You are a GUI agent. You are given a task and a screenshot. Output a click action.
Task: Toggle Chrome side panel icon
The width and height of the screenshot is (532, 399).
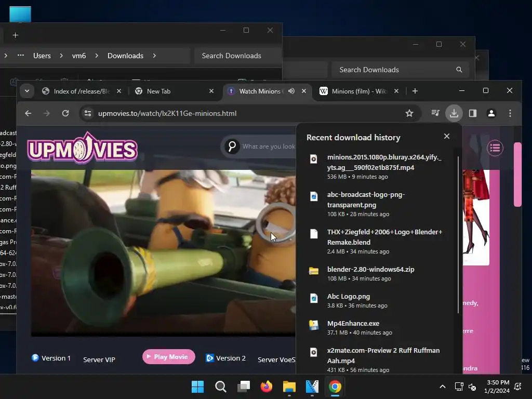pyautogui.click(x=473, y=113)
